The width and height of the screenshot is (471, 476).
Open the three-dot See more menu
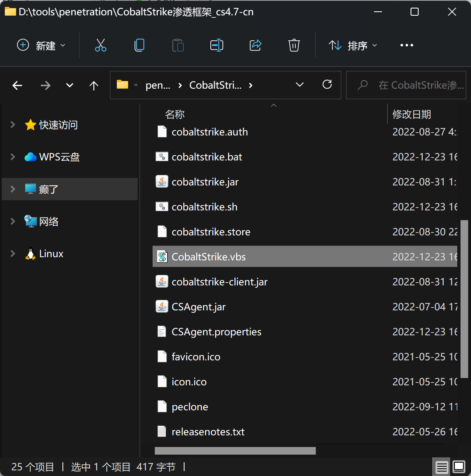407,45
